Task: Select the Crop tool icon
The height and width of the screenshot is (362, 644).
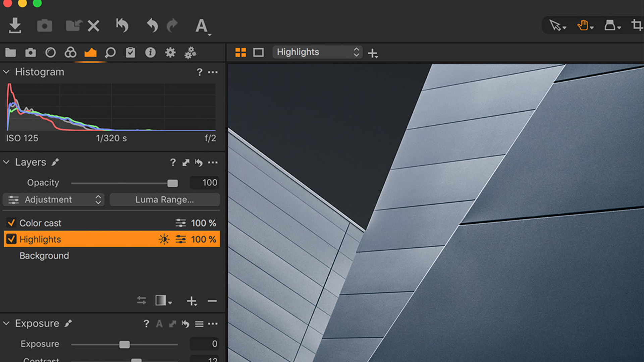Action: tap(637, 25)
